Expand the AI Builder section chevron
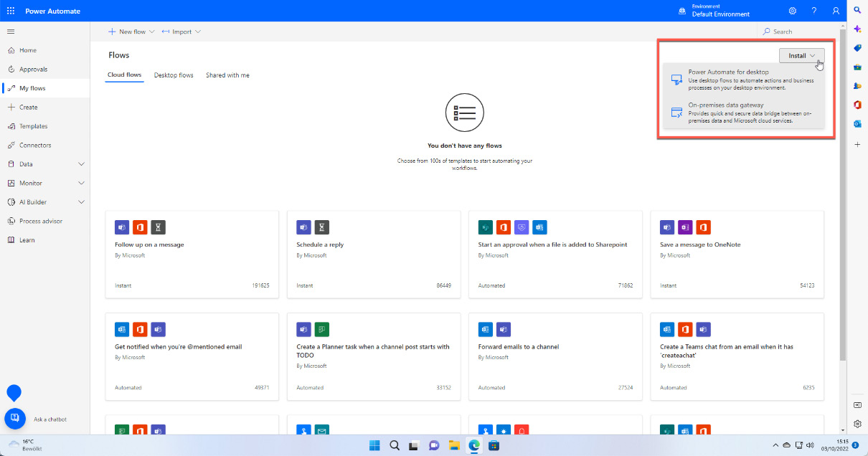 (81, 202)
